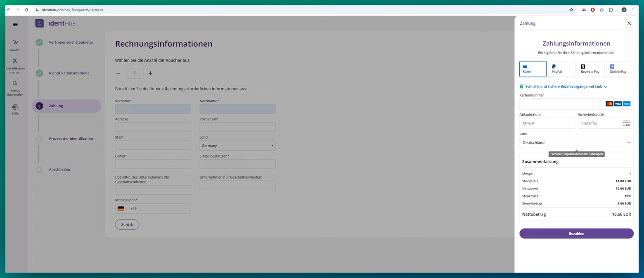Click the Bezahlen button
This screenshot has height=278, width=644.
click(x=576, y=233)
